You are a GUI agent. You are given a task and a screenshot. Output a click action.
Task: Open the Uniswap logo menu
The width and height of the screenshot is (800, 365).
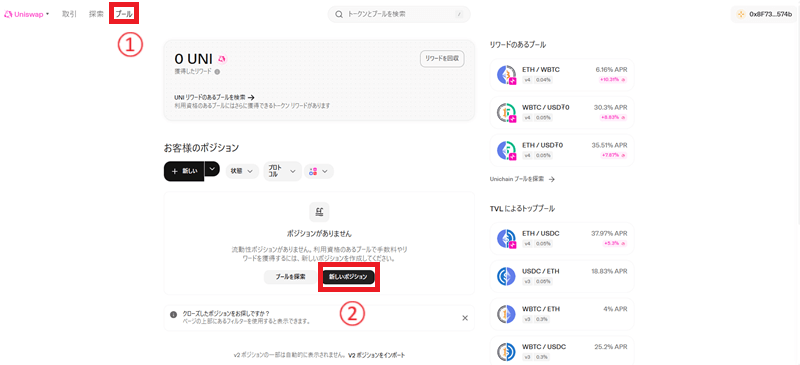pos(27,14)
